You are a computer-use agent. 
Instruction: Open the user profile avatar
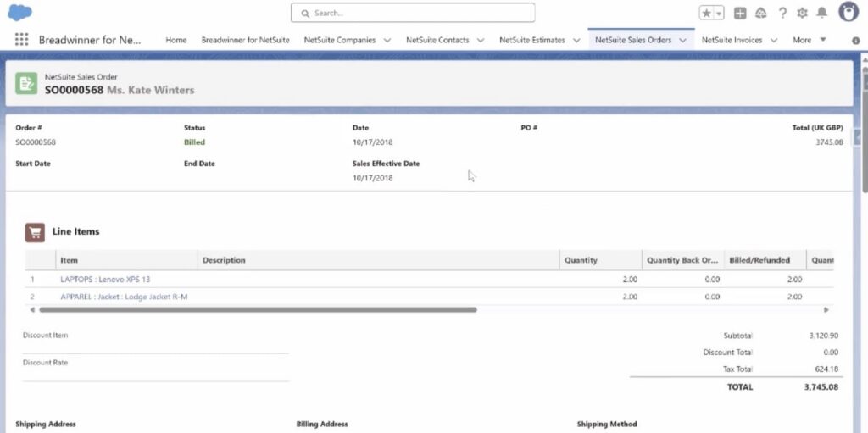[848, 12]
